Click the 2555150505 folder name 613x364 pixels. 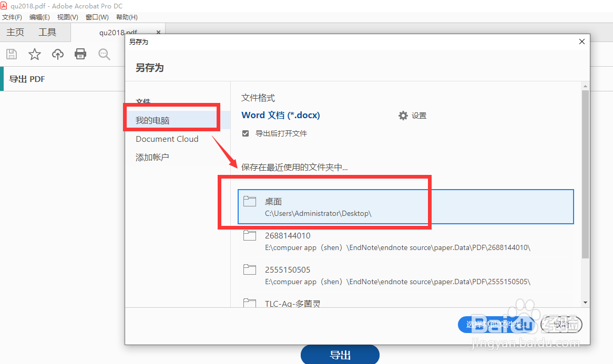coord(288,269)
